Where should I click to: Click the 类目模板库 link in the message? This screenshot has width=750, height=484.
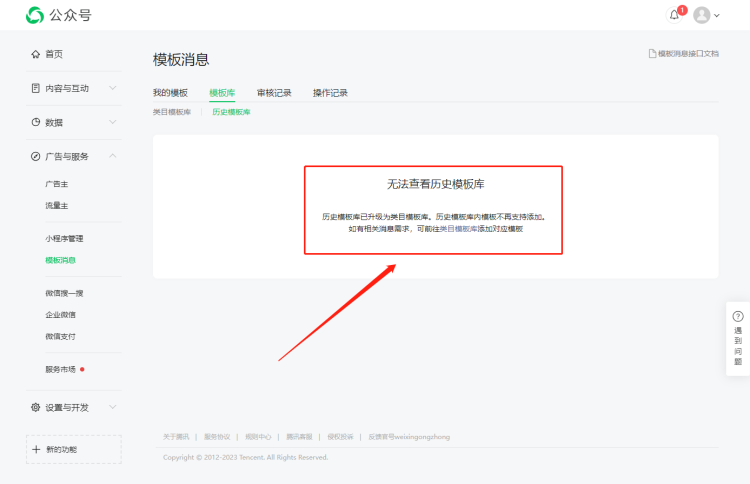click(x=458, y=229)
